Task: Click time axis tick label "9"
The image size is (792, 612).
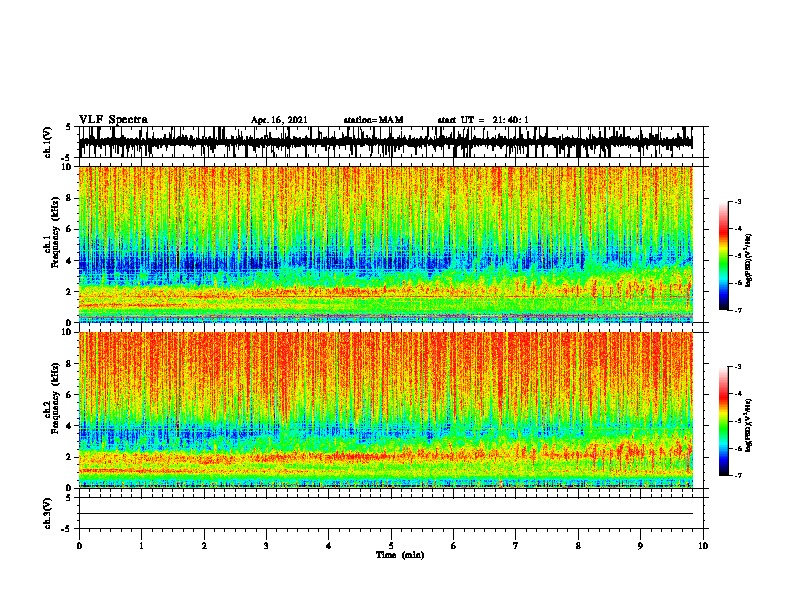Action: pos(640,546)
